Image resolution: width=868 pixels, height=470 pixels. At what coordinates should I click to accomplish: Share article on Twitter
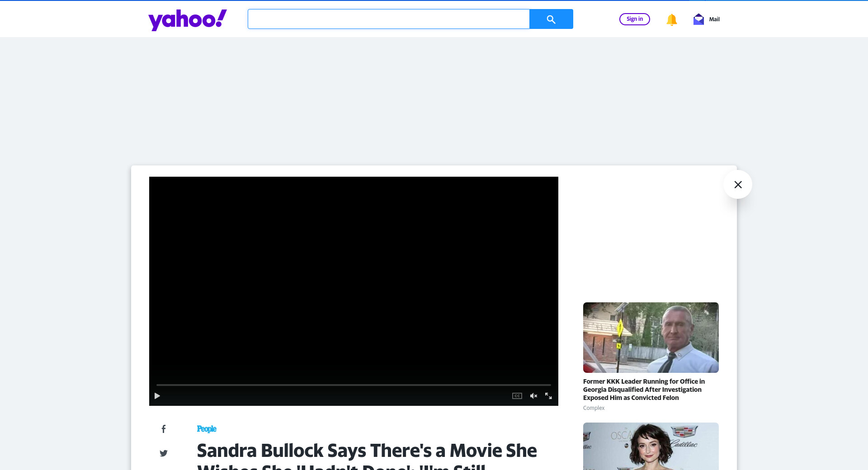[164, 453]
